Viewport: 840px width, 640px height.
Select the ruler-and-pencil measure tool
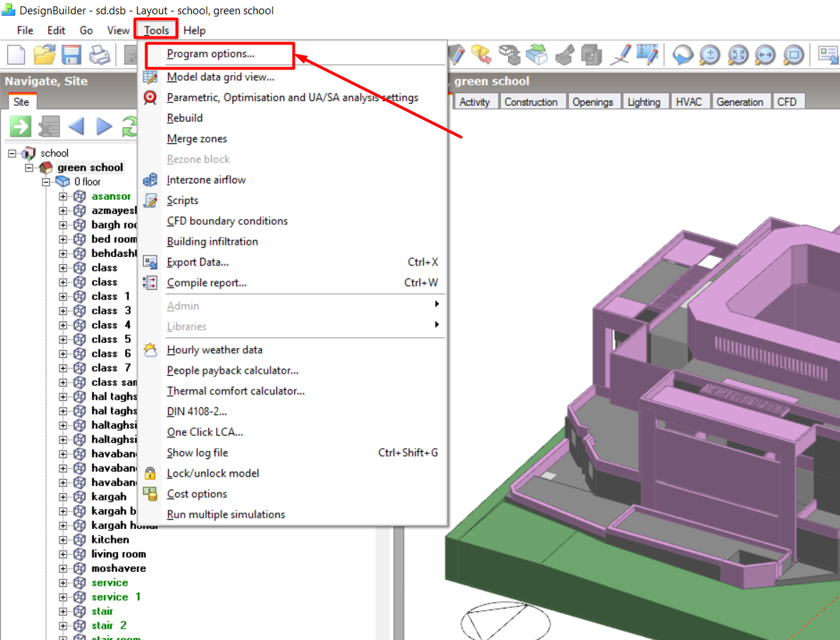click(648, 54)
